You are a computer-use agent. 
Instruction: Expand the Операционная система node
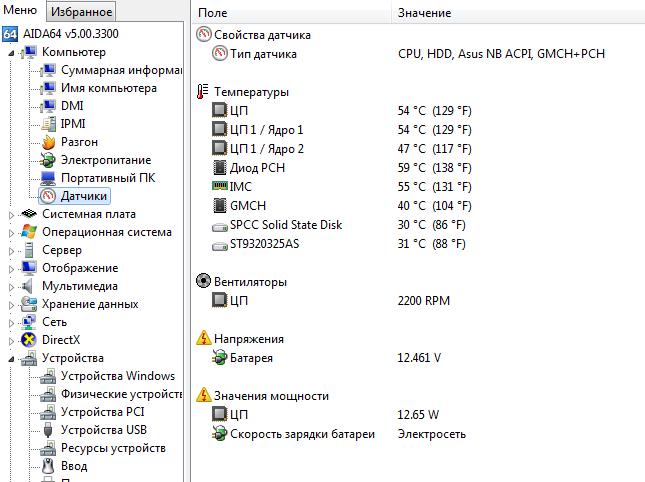point(11,232)
